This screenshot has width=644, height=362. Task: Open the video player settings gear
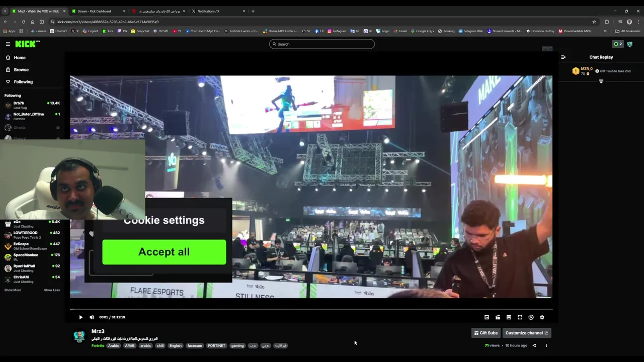coord(542,317)
